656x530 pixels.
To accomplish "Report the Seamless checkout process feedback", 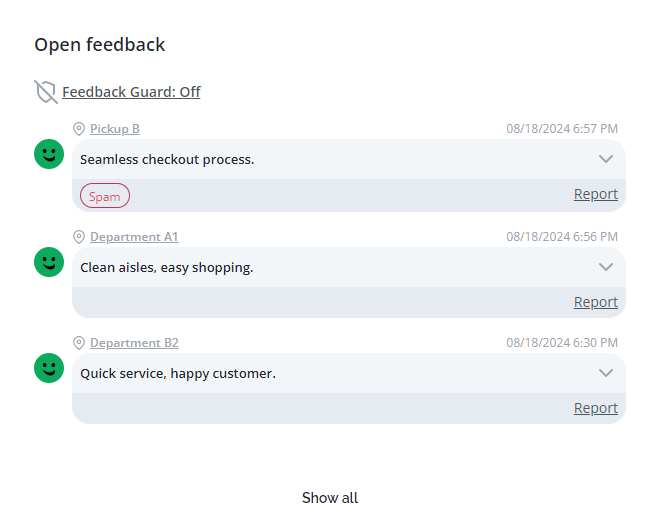I will pyautogui.click(x=595, y=194).
